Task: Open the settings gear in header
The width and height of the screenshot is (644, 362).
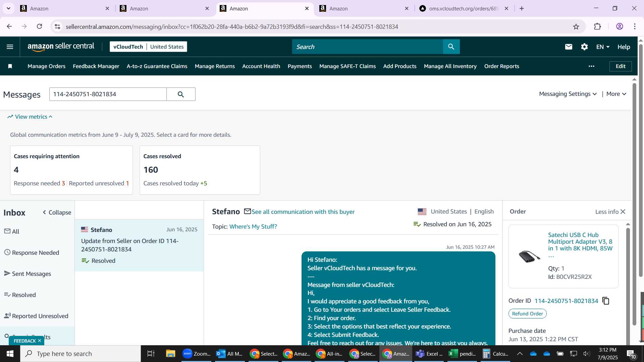Action: pyautogui.click(x=584, y=47)
